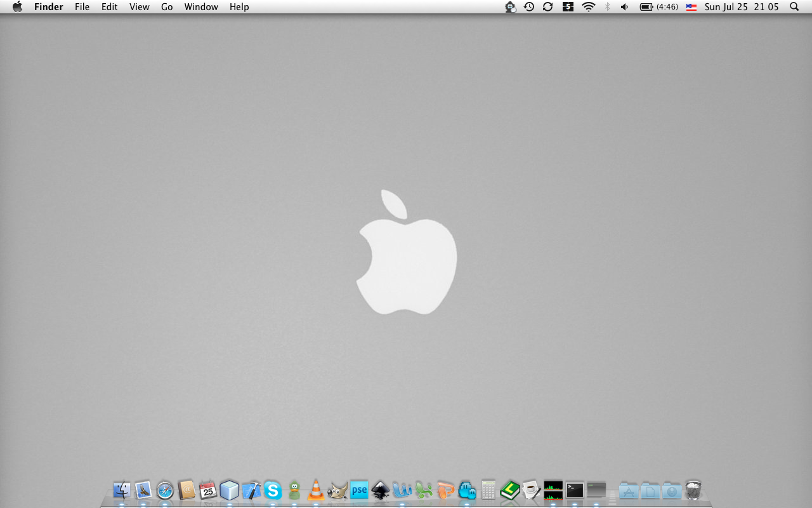Open the Edit menu

[x=110, y=7]
